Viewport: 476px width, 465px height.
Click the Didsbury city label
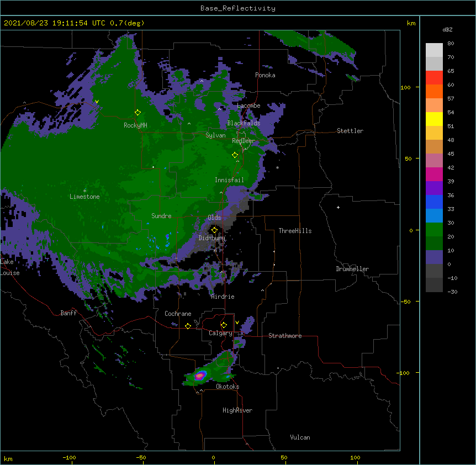point(212,238)
